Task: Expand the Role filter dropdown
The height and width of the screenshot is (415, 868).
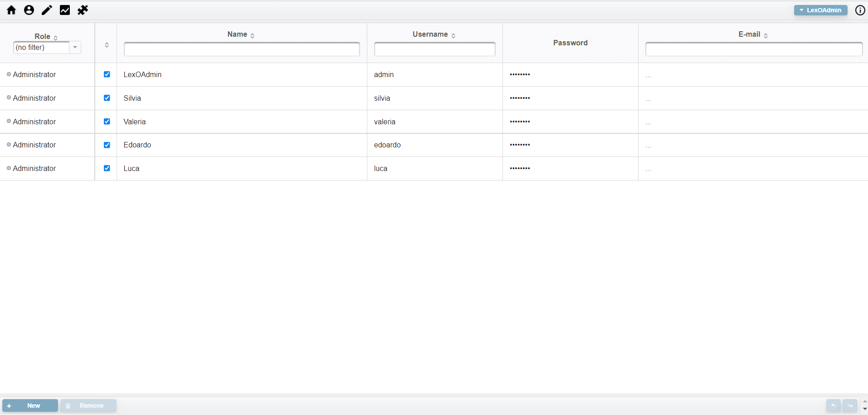Action: pos(75,47)
